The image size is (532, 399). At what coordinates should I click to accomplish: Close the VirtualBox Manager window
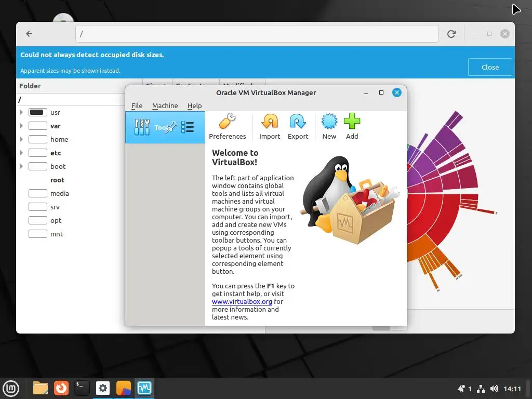coord(397,92)
